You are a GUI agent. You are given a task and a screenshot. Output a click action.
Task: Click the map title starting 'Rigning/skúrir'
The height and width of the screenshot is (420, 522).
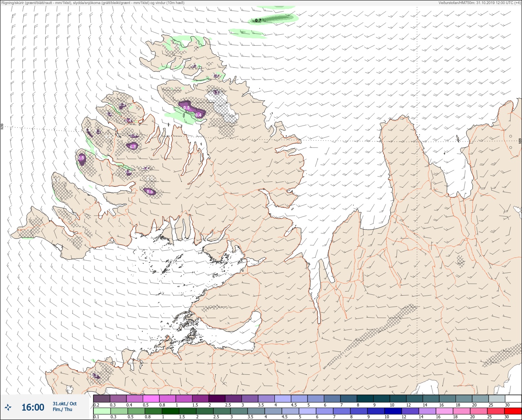[93, 2]
